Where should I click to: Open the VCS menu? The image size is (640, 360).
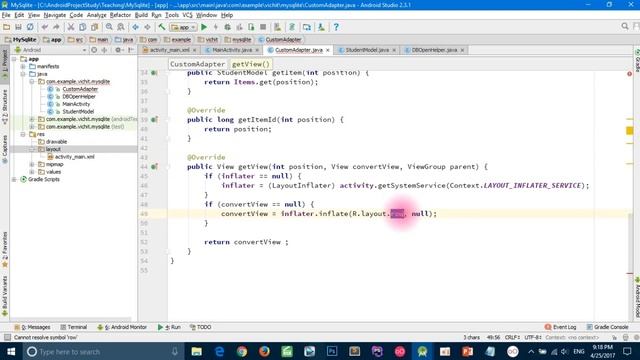pyautogui.click(x=187, y=15)
